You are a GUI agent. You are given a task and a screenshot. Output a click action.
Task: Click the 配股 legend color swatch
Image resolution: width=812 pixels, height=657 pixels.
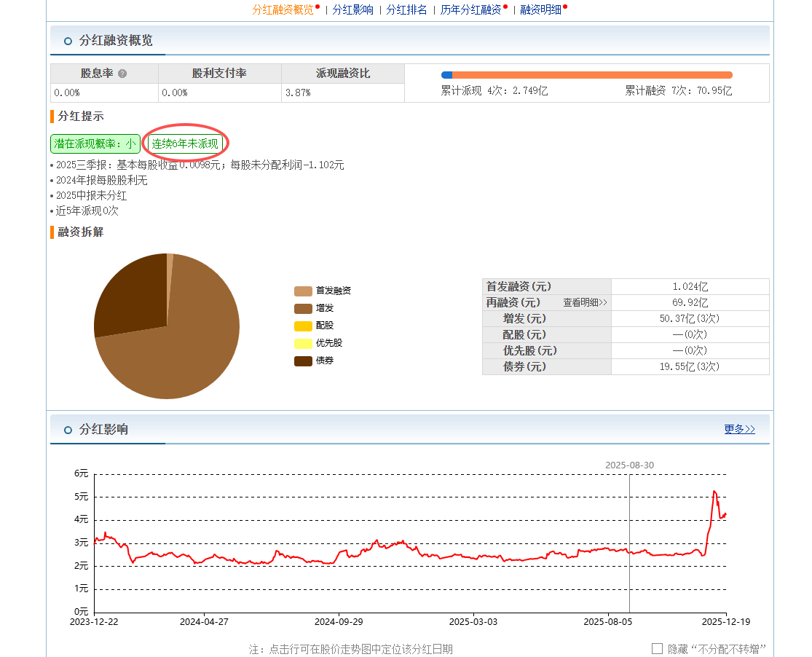pyautogui.click(x=303, y=326)
